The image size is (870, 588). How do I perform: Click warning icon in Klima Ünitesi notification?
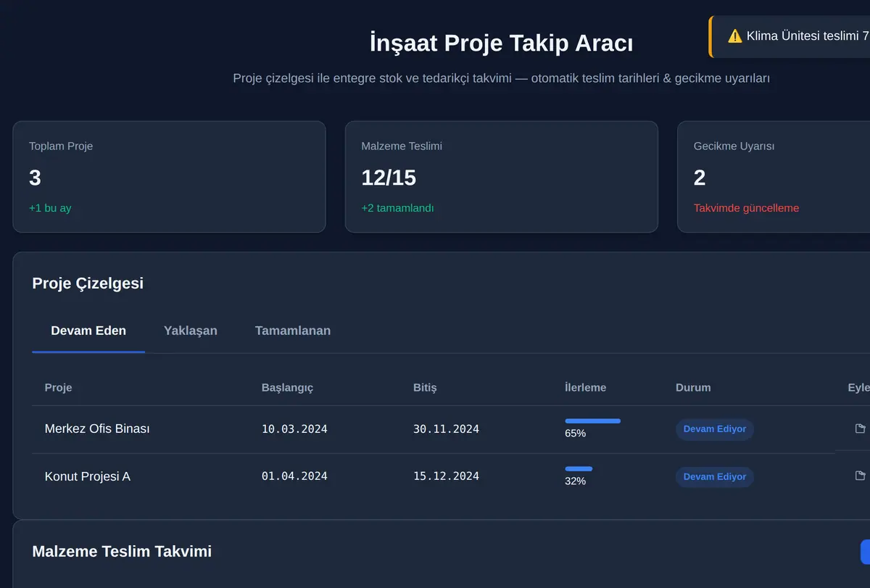click(734, 36)
